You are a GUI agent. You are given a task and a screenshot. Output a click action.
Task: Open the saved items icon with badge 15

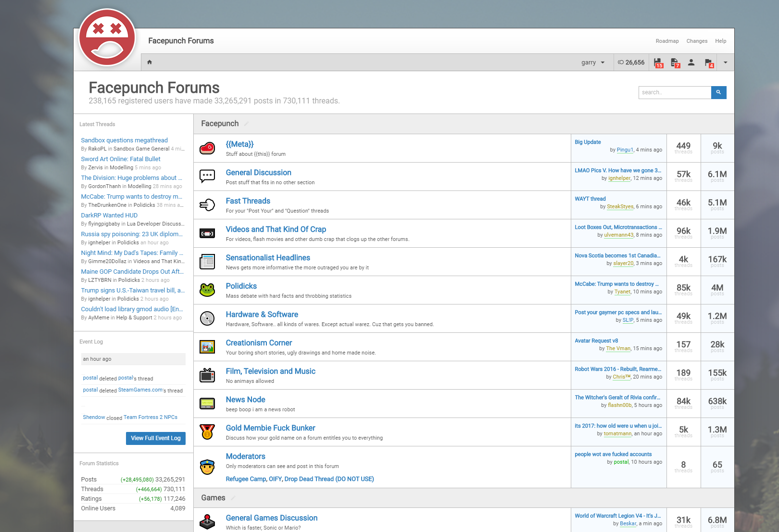[x=658, y=63]
